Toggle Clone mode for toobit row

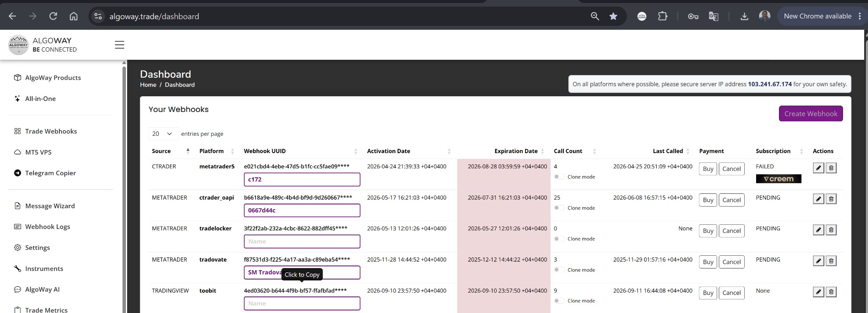559,301
